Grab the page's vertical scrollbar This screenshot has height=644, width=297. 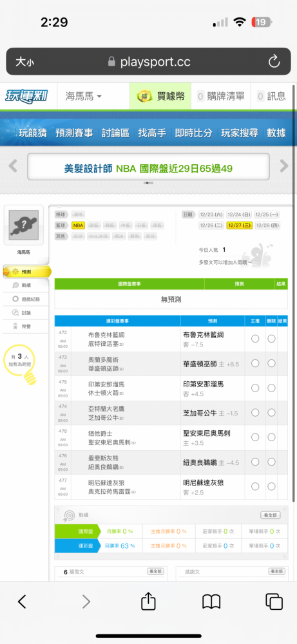click(294, 292)
